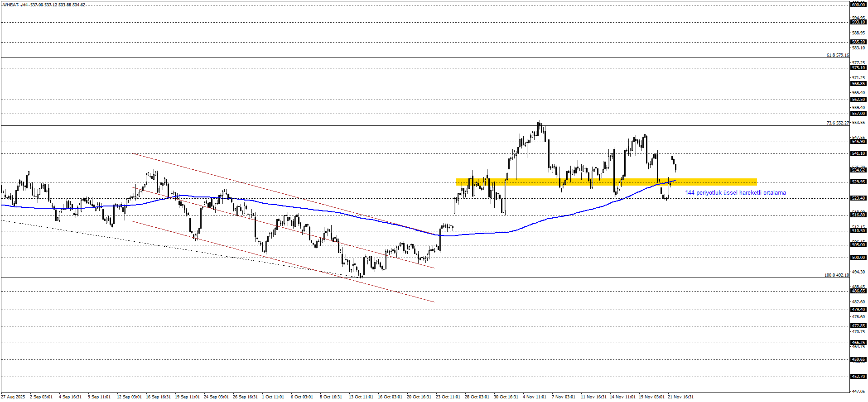Select the 529.95 price level label
This screenshot has height=402, width=868.
(x=858, y=182)
